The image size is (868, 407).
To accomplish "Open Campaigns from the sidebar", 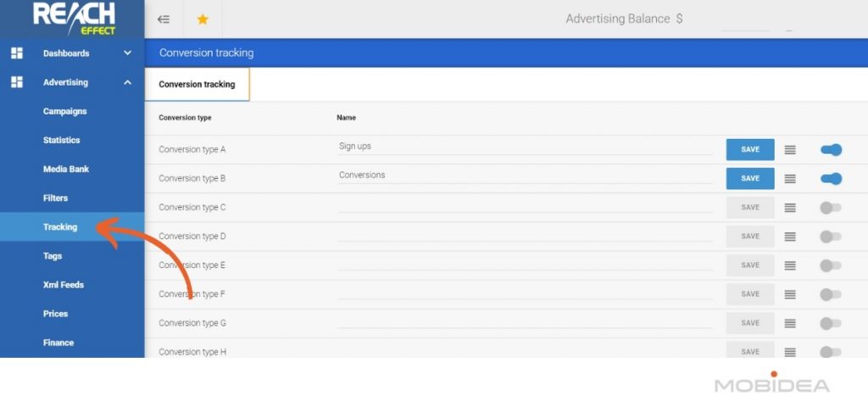I will 64,111.
